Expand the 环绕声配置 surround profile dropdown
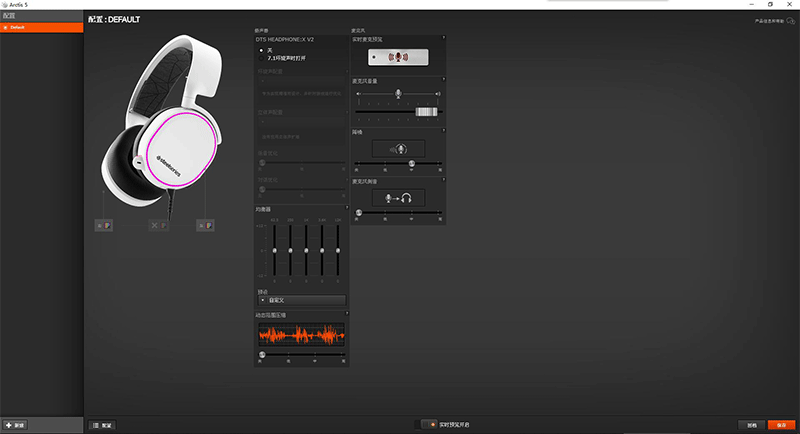The width and height of the screenshot is (800, 434). coord(302,81)
